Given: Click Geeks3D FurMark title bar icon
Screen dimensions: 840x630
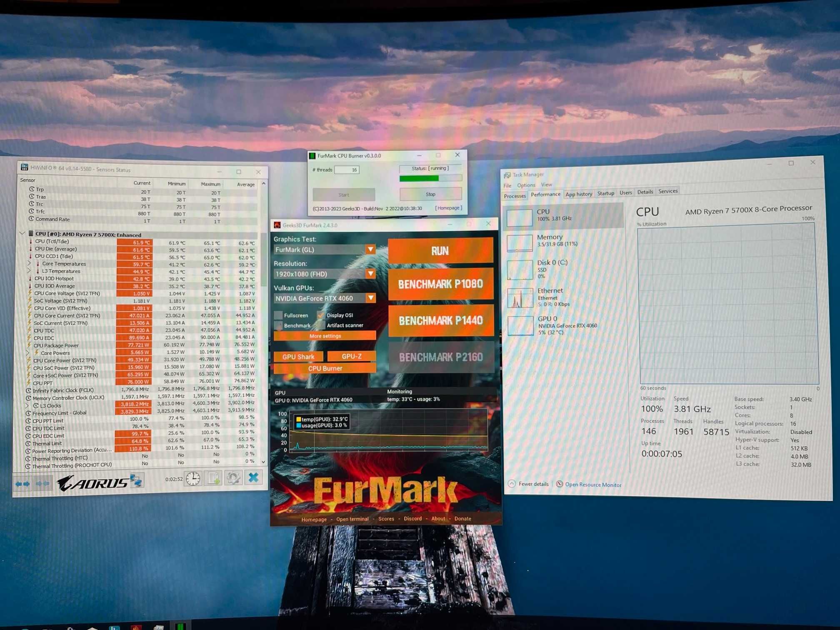Looking at the screenshot, I should point(277,225).
